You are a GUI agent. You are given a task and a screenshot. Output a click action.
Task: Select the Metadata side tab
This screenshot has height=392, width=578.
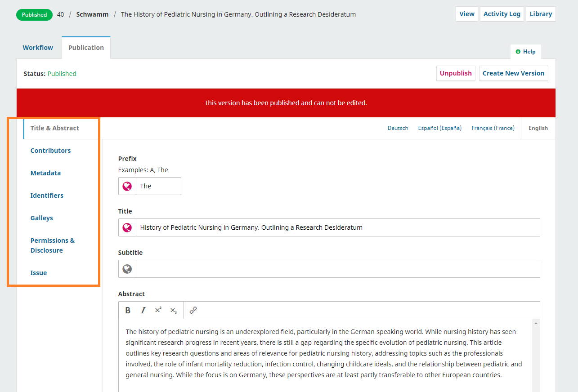click(x=45, y=173)
